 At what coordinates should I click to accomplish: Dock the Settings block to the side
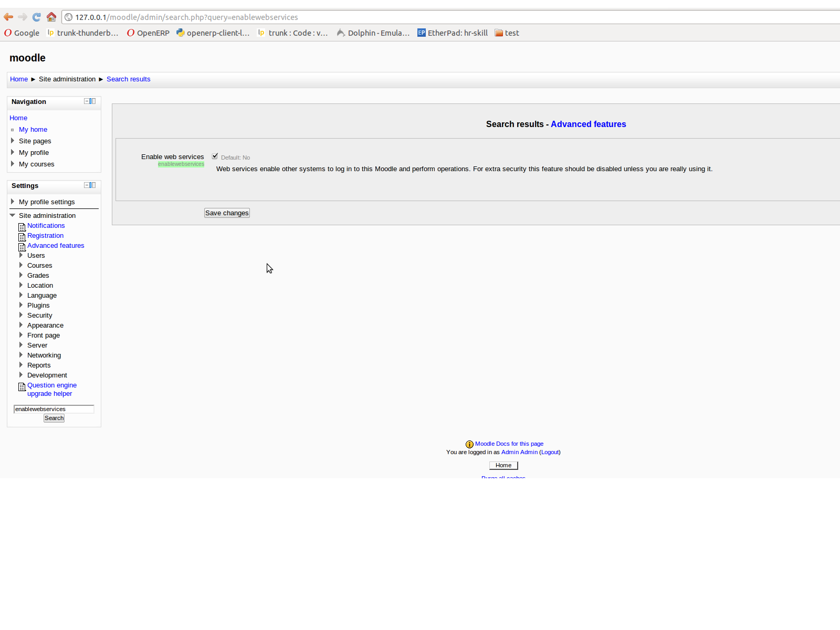(93, 185)
